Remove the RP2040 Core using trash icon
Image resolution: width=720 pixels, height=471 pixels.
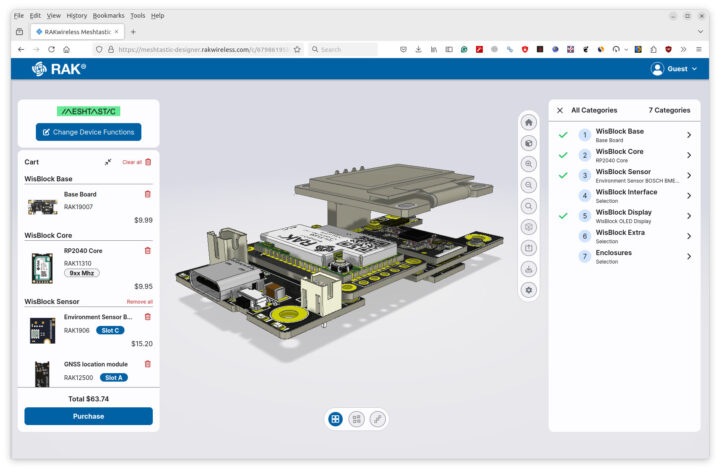click(x=148, y=250)
